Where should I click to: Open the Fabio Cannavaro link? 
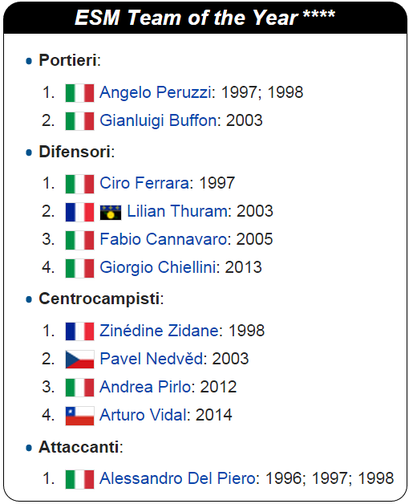pos(163,239)
